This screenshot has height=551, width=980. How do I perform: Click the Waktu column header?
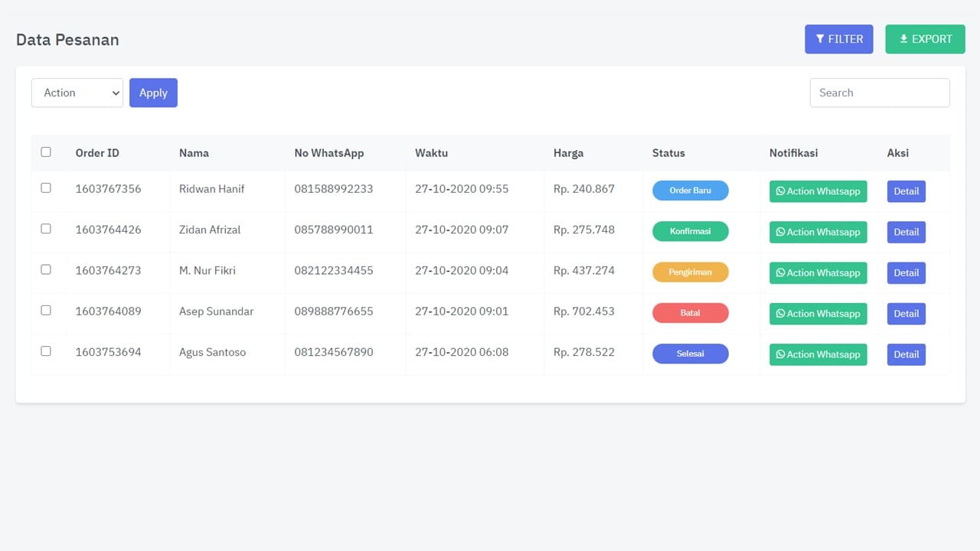431,153
